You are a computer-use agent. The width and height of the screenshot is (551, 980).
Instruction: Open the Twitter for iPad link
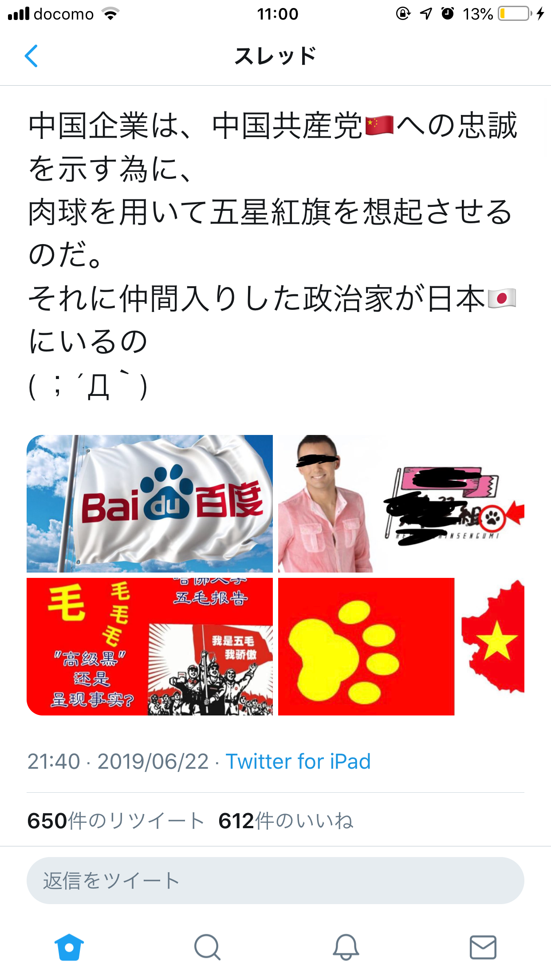pyautogui.click(x=298, y=762)
